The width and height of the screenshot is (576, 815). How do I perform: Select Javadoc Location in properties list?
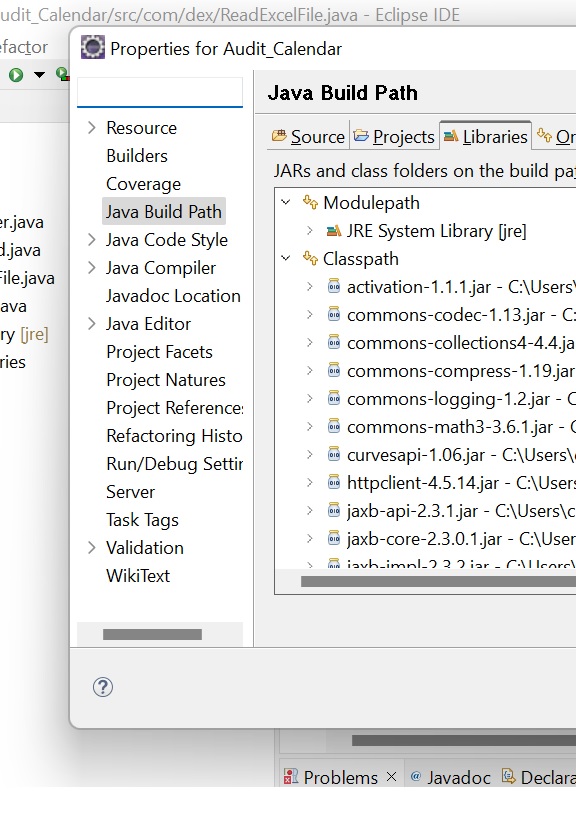click(173, 296)
